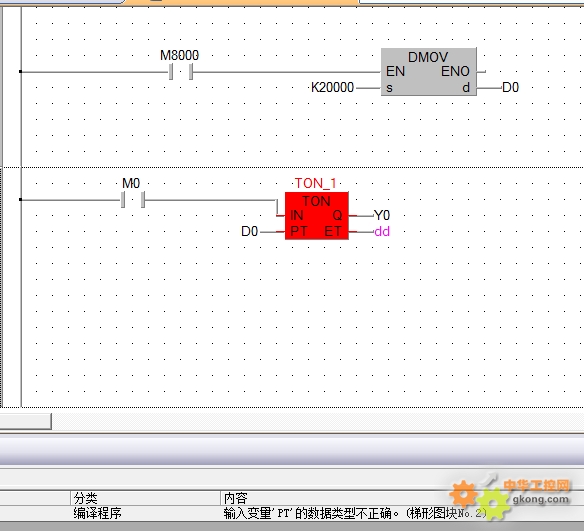The image size is (584, 531).
Task: Click the PT pin of TON block
Action: 299,231
